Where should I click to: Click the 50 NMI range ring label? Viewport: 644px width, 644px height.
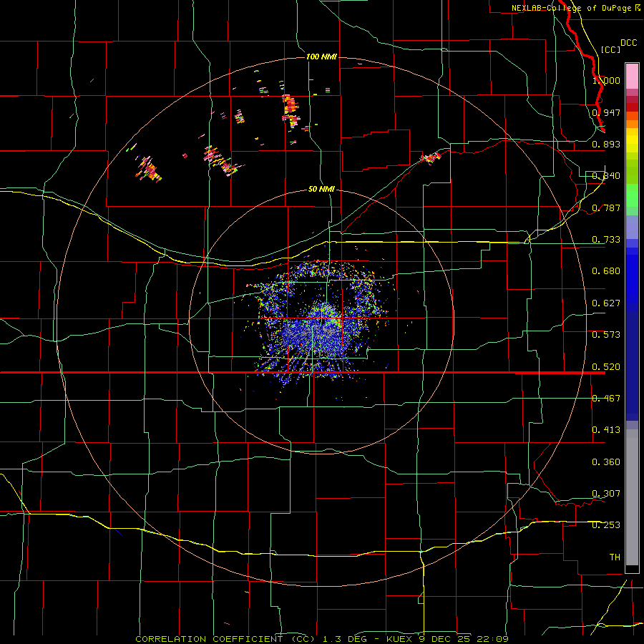321,190
